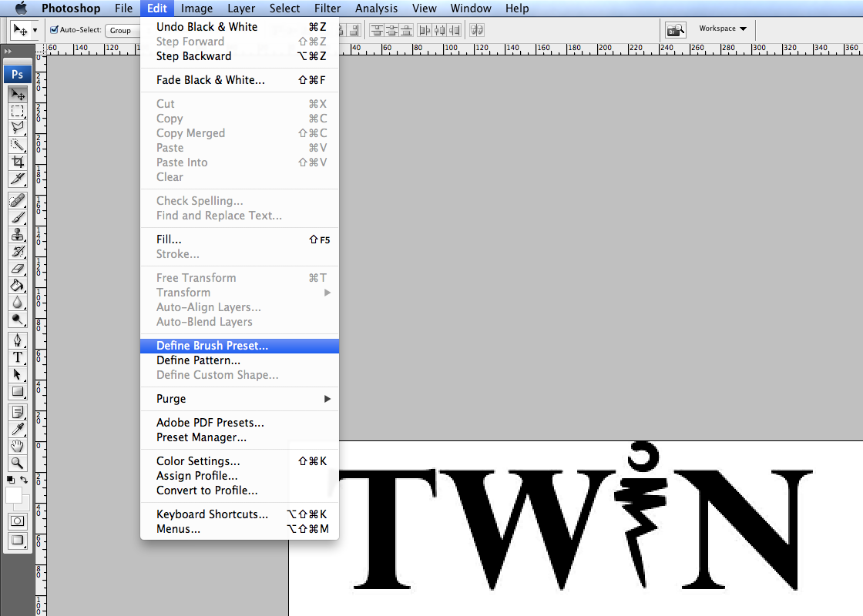Toggle Quick Mask mode

[x=18, y=521]
